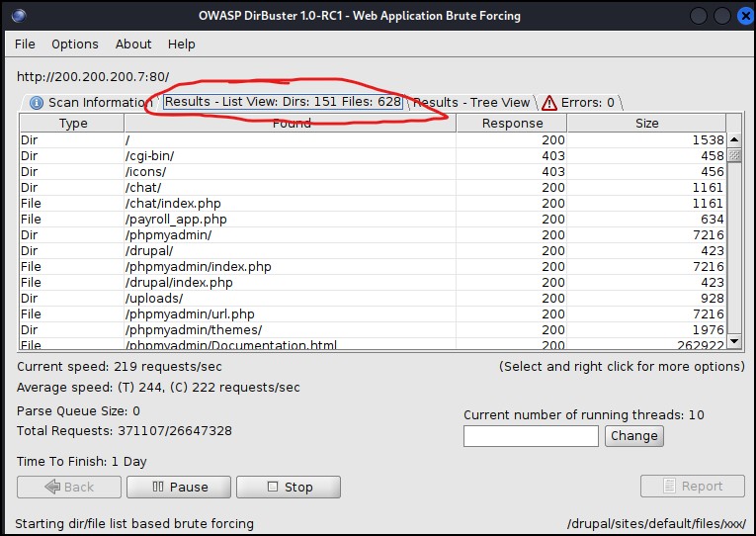Image resolution: width=756 pixels, height=536 pixels.
Task: Click the stop square icon on Stop button
Action: (272, 487)
